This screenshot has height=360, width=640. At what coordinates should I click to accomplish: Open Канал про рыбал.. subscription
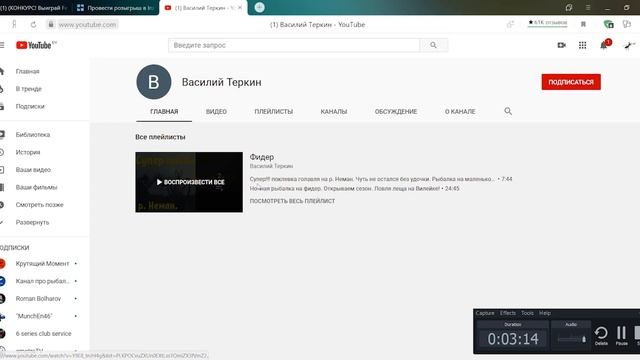42,281
